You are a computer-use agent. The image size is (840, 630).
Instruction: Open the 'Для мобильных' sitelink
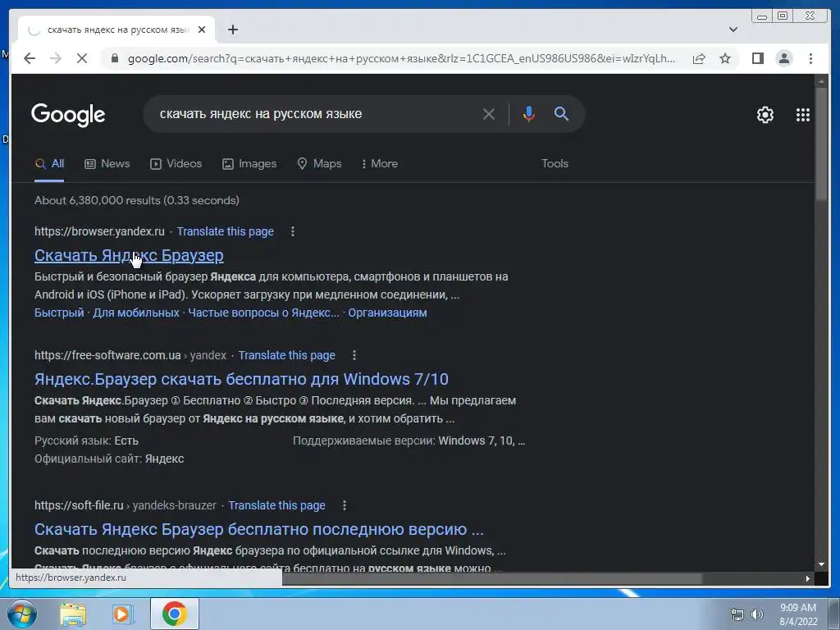coord(136,313)
